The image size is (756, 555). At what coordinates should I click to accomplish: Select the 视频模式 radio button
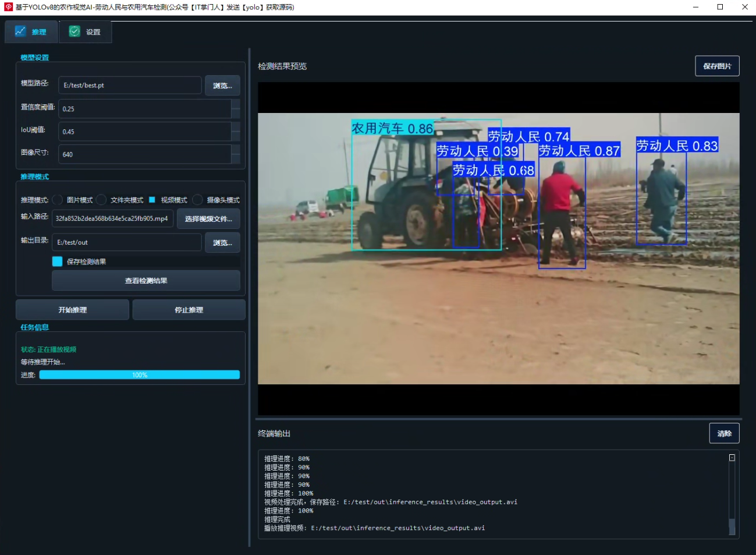[x=152, y=200]
